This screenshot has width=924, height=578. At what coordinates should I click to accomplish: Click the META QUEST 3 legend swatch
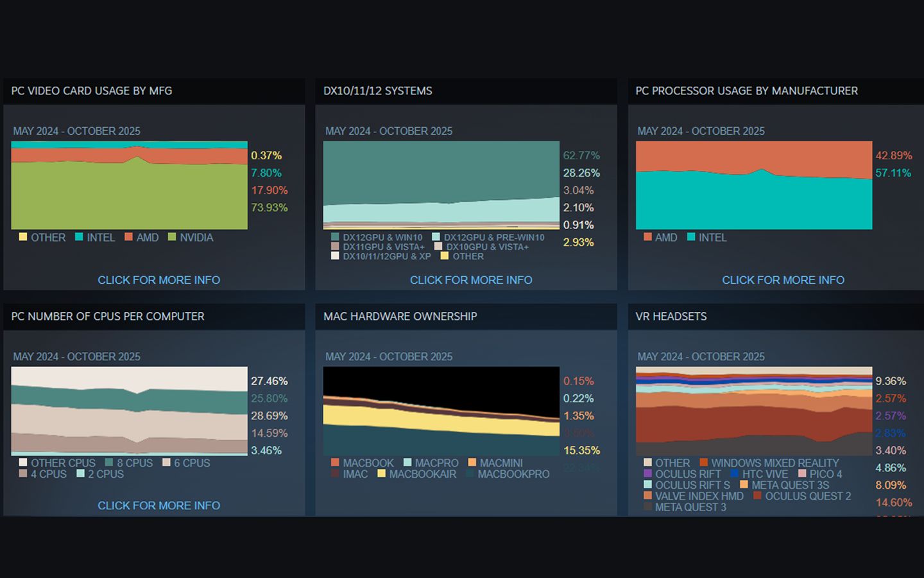click(647, 507)
